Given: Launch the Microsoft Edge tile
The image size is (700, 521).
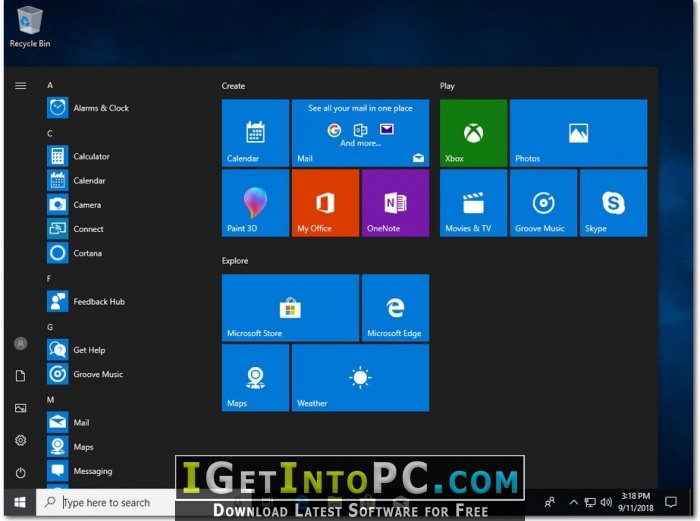Looking at the screenshot, I should [396, 308].
